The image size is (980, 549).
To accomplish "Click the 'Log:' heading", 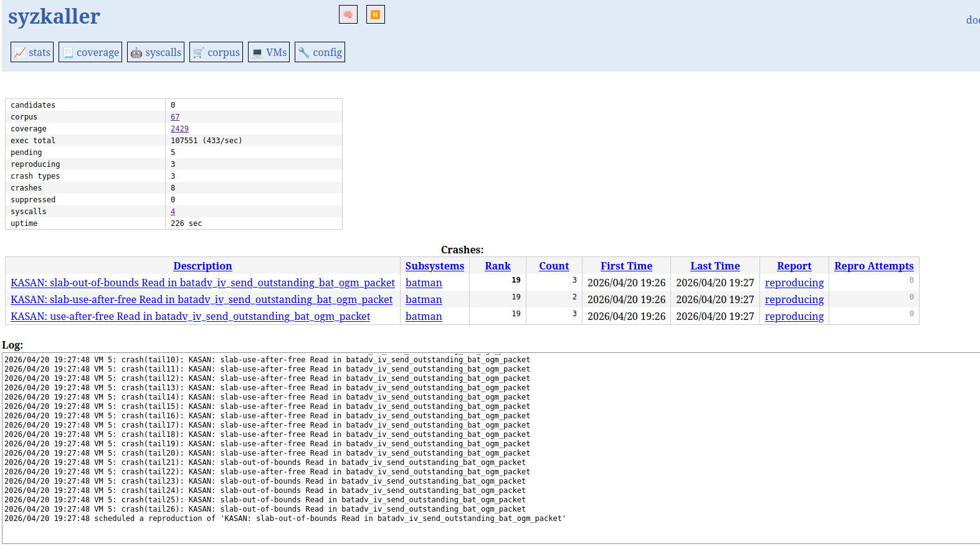I will point(12,345).
